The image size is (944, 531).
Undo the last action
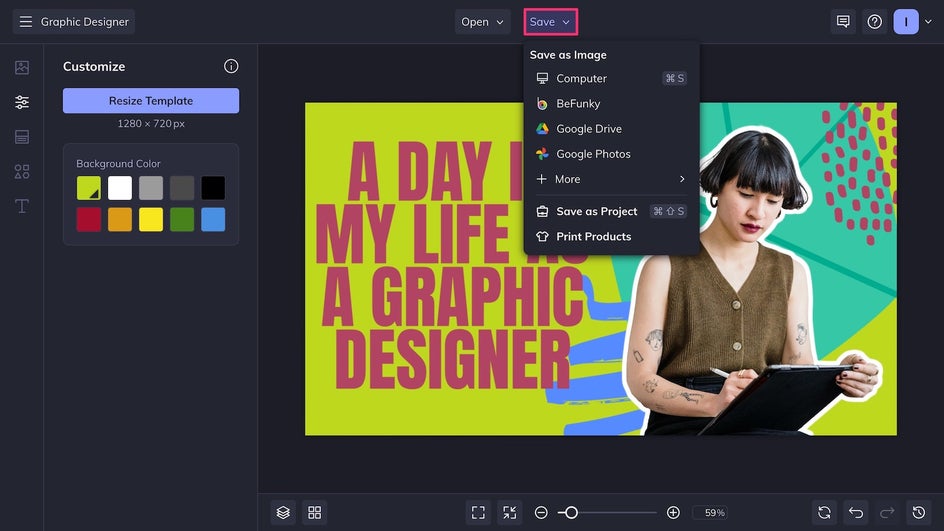(x=856, y=512)
